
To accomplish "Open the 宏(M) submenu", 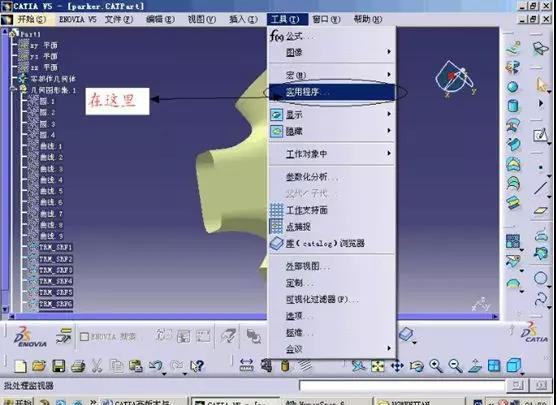I will point(331,75).
